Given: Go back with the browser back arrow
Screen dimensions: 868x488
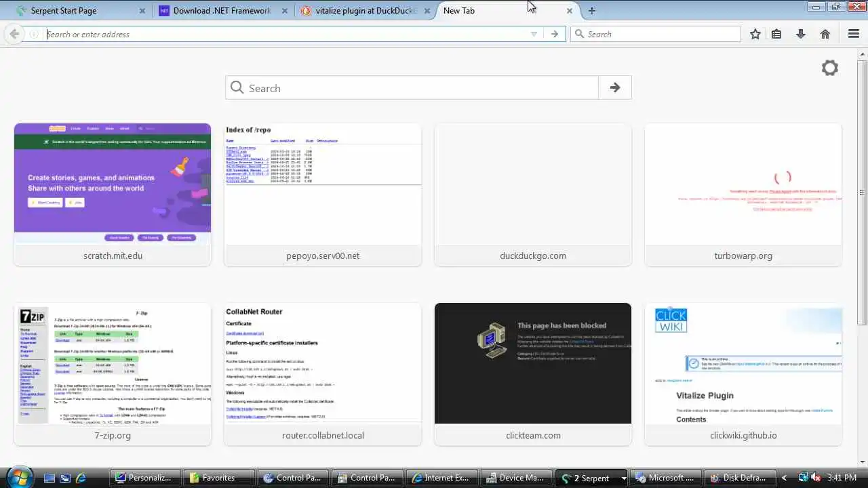Looking at the screenshot, I should [14, 34].
